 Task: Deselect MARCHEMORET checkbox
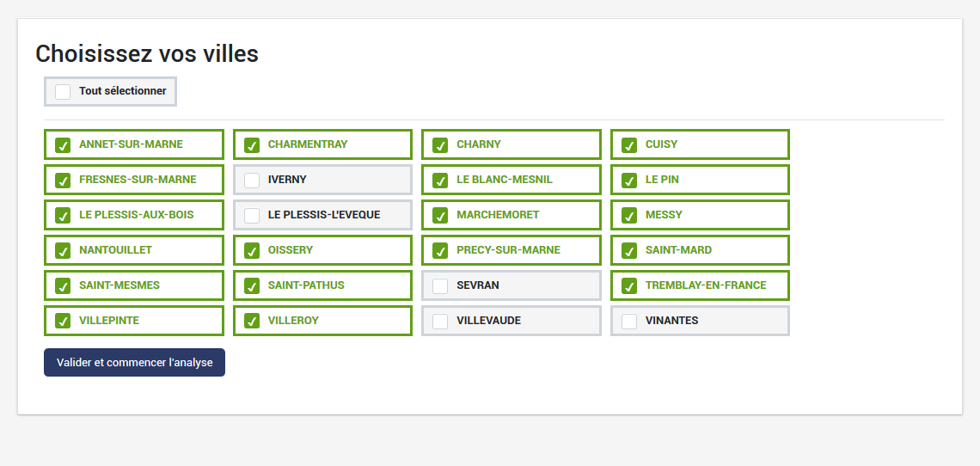(x=440, y=216)
